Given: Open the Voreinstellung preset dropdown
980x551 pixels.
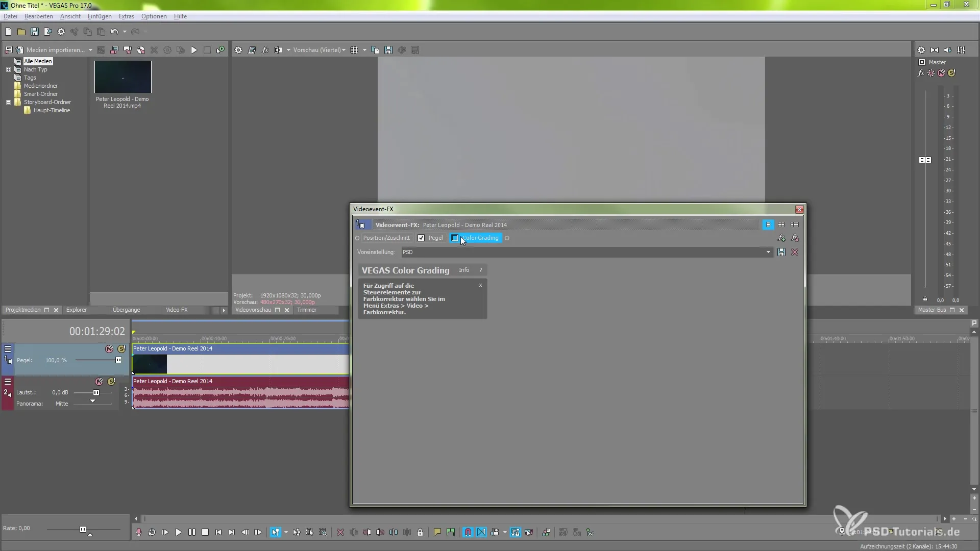Looking at the screenshot, I should [768, 252].
